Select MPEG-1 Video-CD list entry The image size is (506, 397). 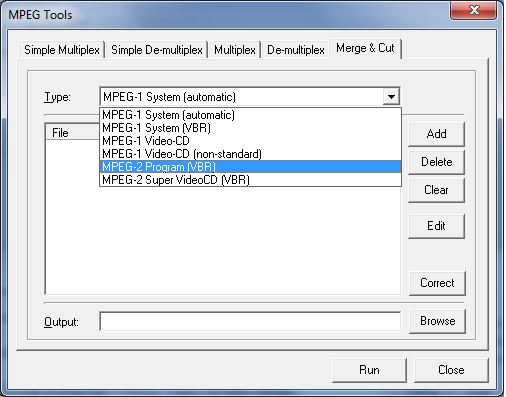click(x=250, y=141)
